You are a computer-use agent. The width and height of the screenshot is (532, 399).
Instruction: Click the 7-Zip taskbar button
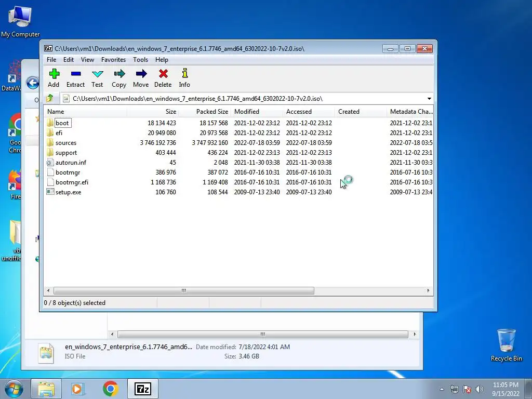(x=143, y=389)
